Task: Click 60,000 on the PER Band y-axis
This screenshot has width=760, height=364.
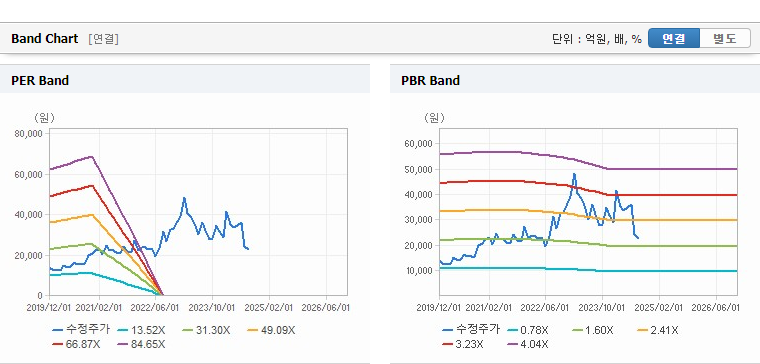Action: (x=29, y=174)
